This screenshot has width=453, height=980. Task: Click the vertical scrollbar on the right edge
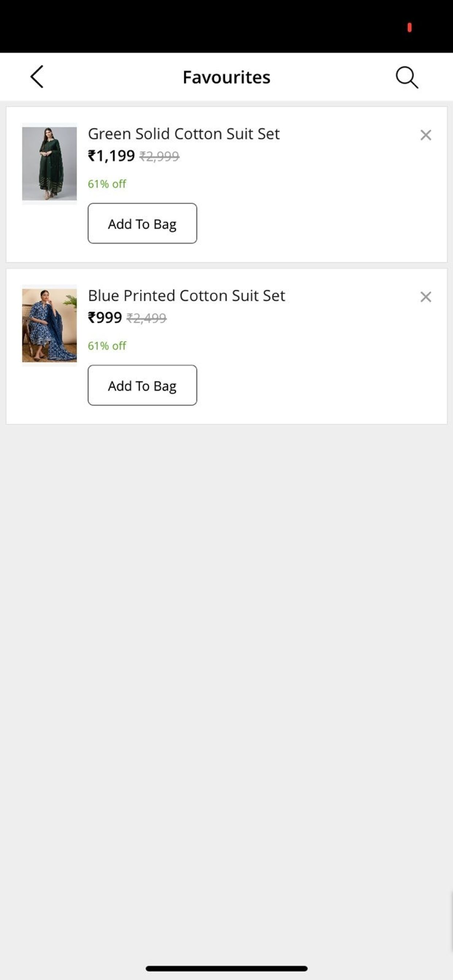coord(451,921)
